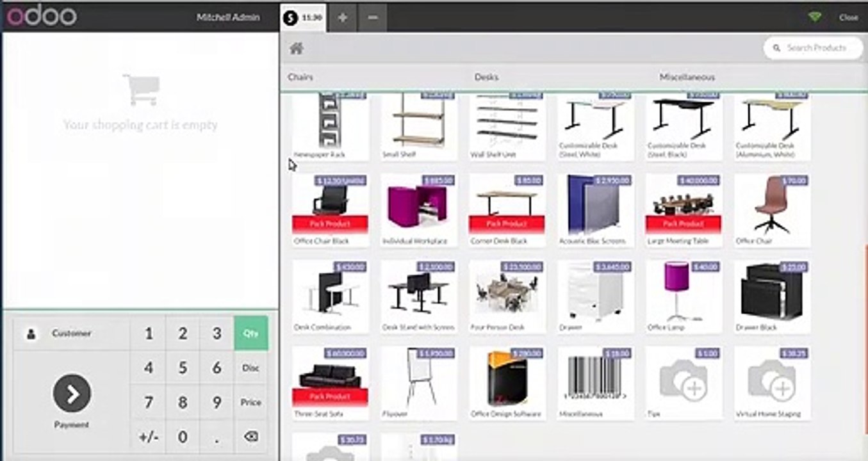Tap numpad key 9
Image resolution: width=868 pixels, height=461 pixels.
point(217,403)
